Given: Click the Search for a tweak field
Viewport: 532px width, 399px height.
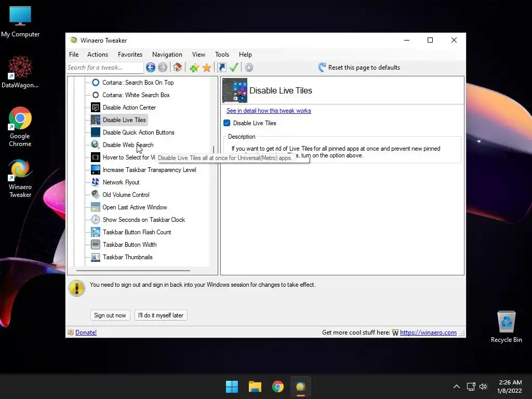Looking at the screenshot, I should pos(105,68).
